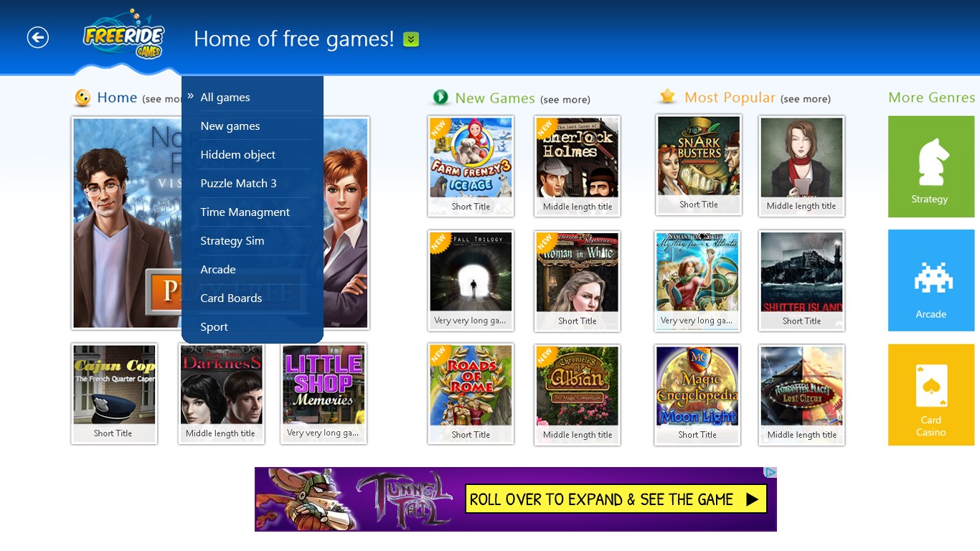The image size is (980, 551).
Task: Choose "Hiddem object" in the category menu
Action: (x=237, y=154)
